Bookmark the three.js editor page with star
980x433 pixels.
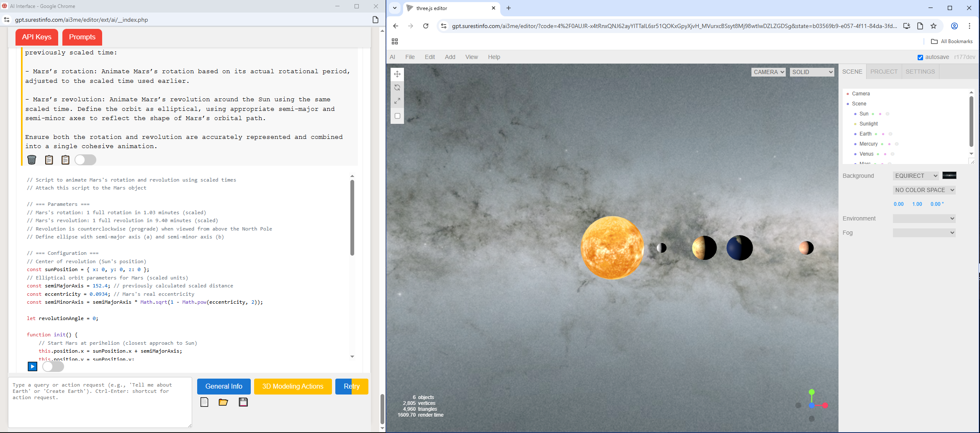point(934,26)
